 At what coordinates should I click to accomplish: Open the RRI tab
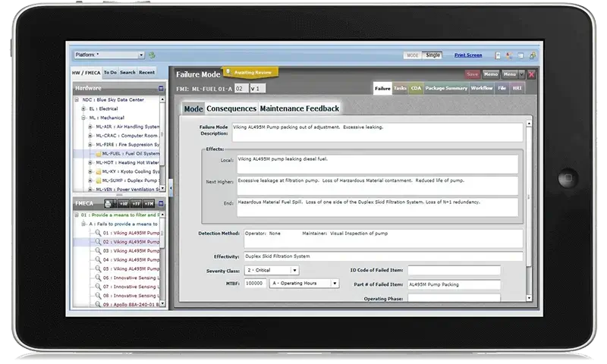coord(517,88)
